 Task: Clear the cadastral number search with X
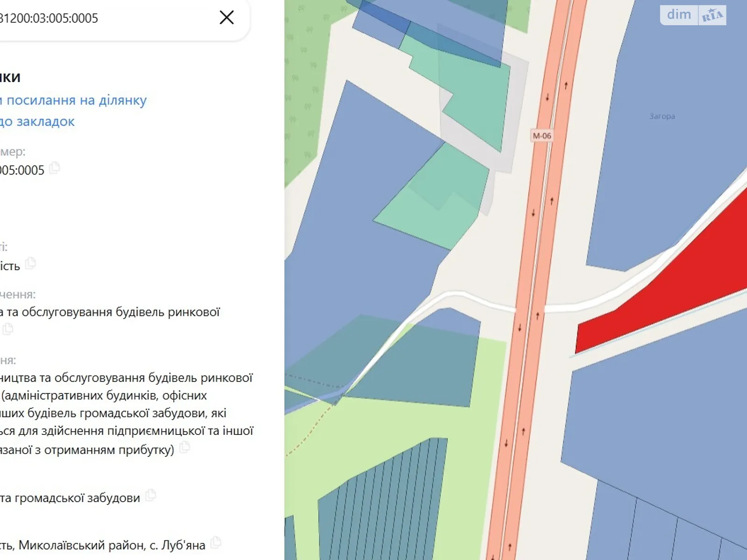pyautogui.click(x=226, y=18)
